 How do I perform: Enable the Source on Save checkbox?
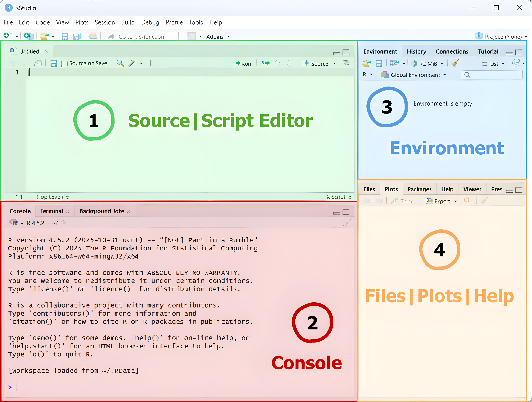click(64, 64)
